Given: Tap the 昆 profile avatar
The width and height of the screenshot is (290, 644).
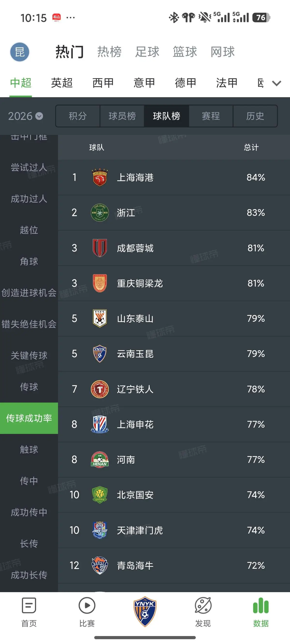Looking at the screenshot, I should click(x=20, y=52).
